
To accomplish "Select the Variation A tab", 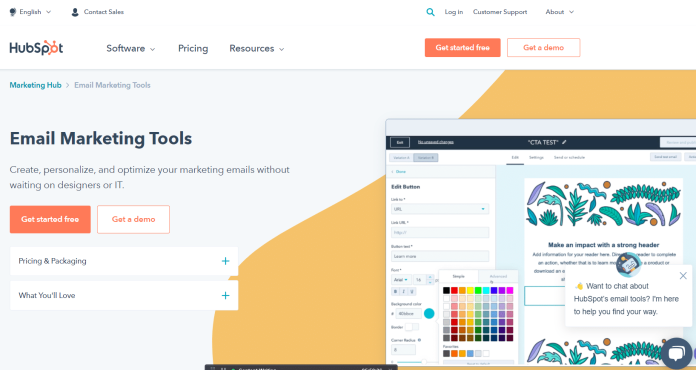I will 401,157.
